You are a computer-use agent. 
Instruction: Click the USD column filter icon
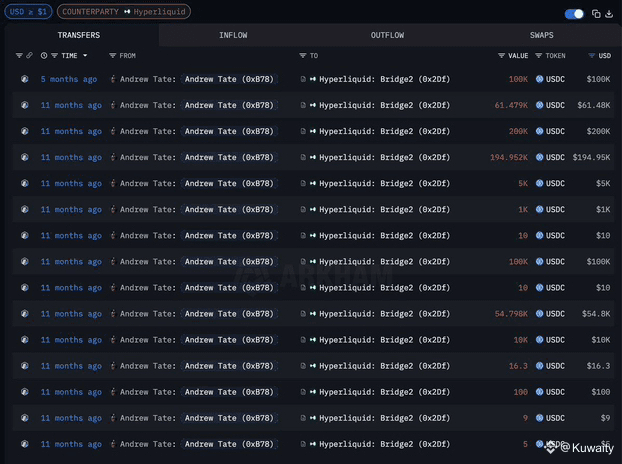[592, 56]
